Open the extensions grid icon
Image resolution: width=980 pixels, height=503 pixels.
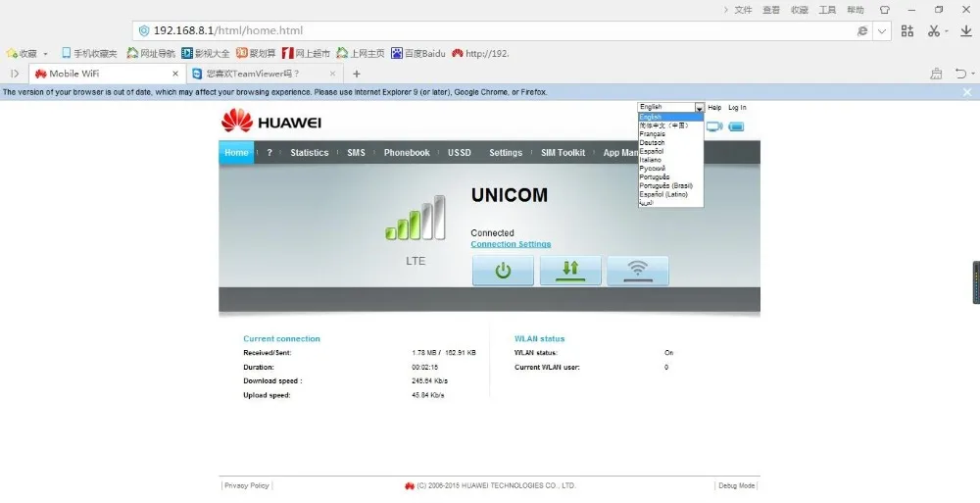907,30
